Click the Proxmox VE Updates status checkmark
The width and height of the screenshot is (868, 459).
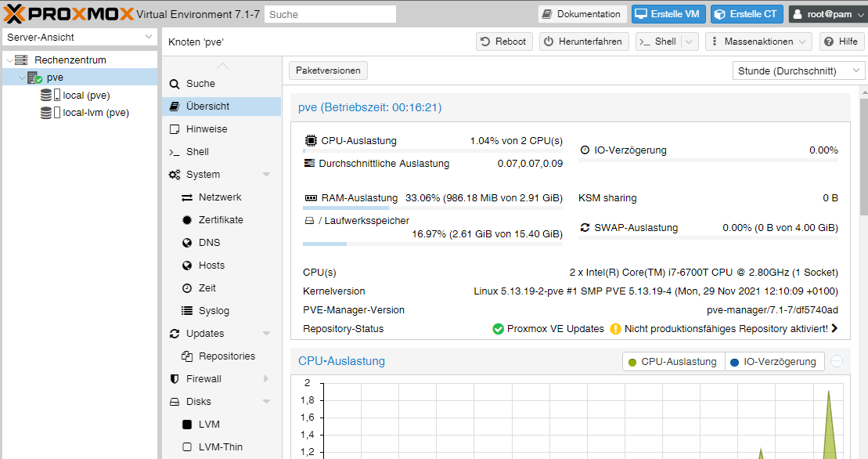pos(499,329)
